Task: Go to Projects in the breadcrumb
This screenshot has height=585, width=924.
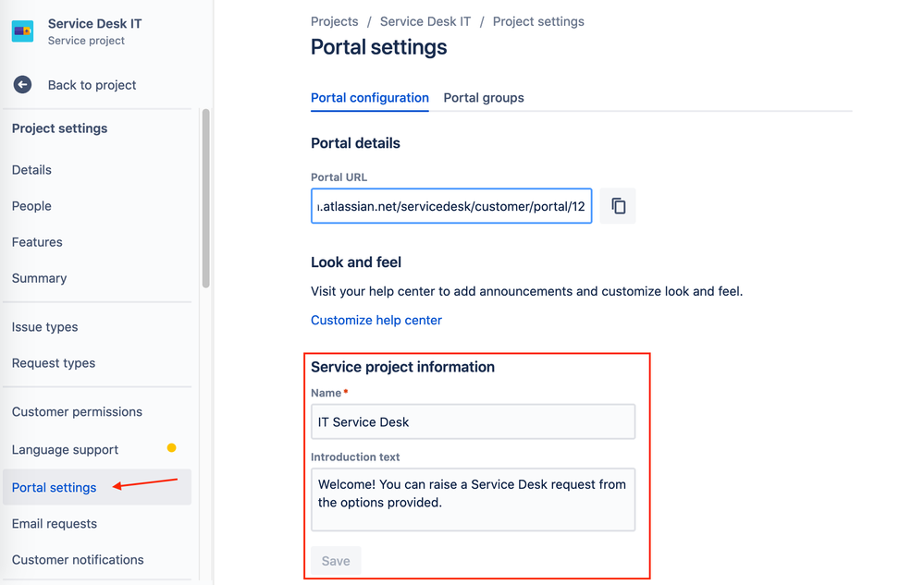Action: [x=335, y=21]
